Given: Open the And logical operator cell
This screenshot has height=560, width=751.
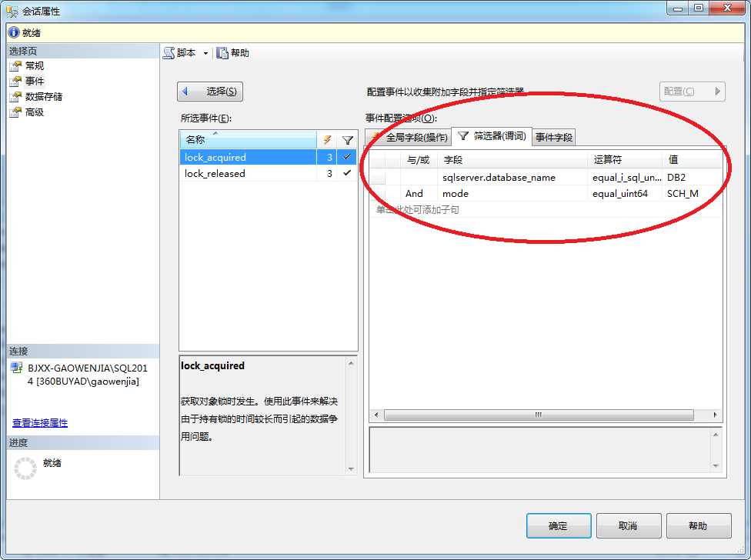Looking at the screenshot, I should pos(419,193).
